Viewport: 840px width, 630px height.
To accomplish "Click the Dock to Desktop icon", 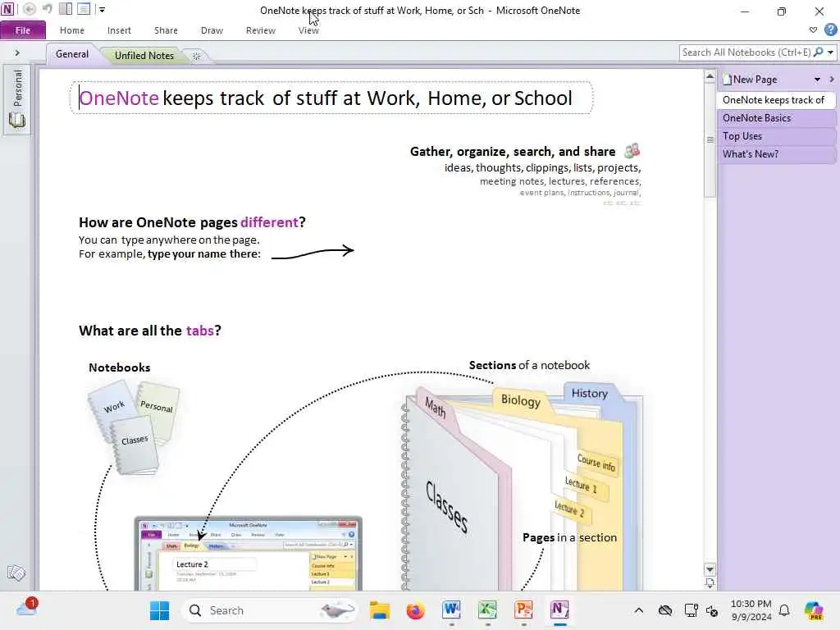I will (x=66, y=9).
